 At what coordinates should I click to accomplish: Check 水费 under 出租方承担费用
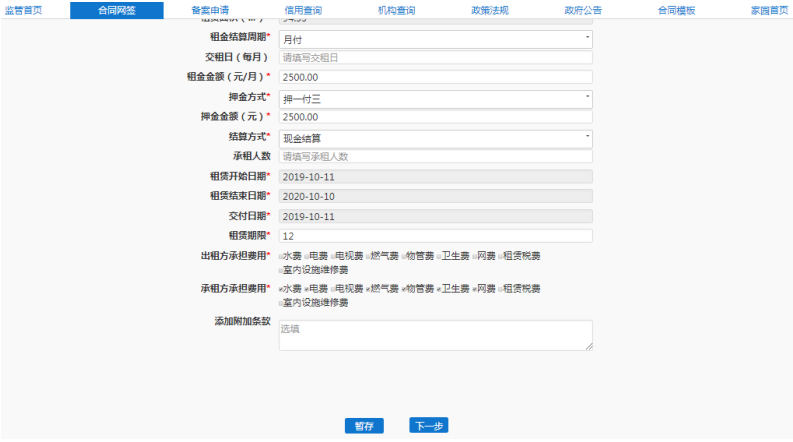(281, 257)
